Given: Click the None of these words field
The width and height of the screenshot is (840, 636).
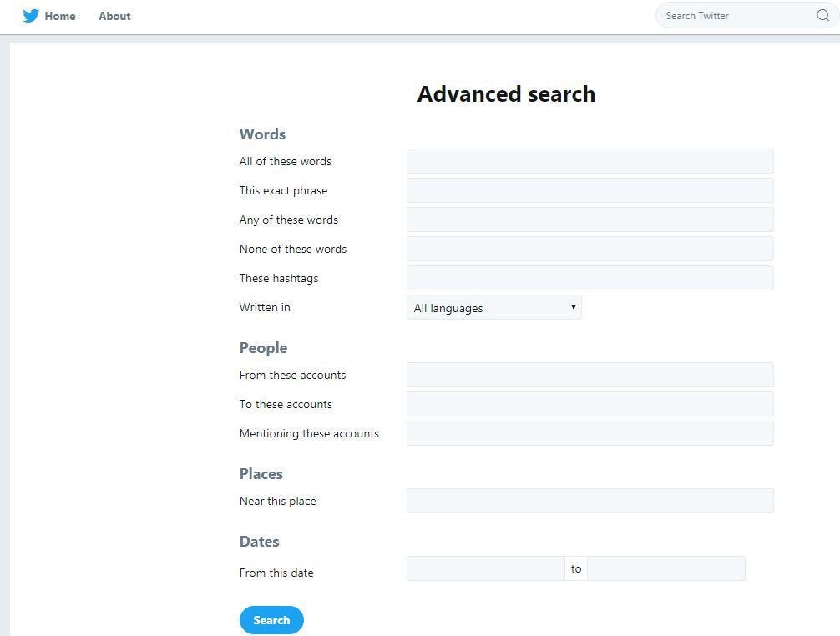Looking at the screenshot, I should 590,249.
